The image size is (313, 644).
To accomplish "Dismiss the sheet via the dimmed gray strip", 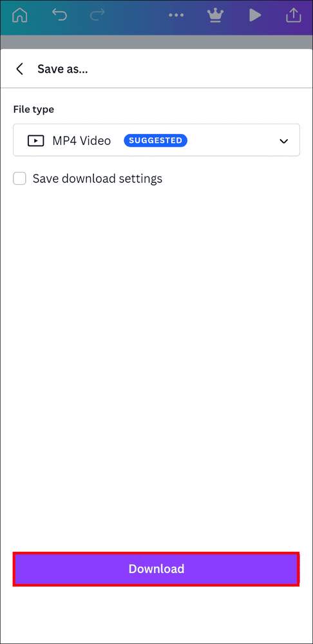I will point(156,42).
